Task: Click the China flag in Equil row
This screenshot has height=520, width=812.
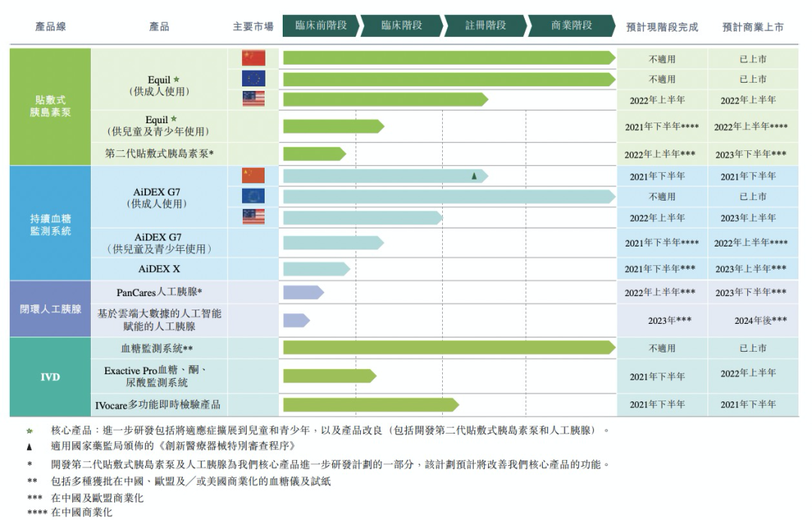Action: click(x=253, y=58)
